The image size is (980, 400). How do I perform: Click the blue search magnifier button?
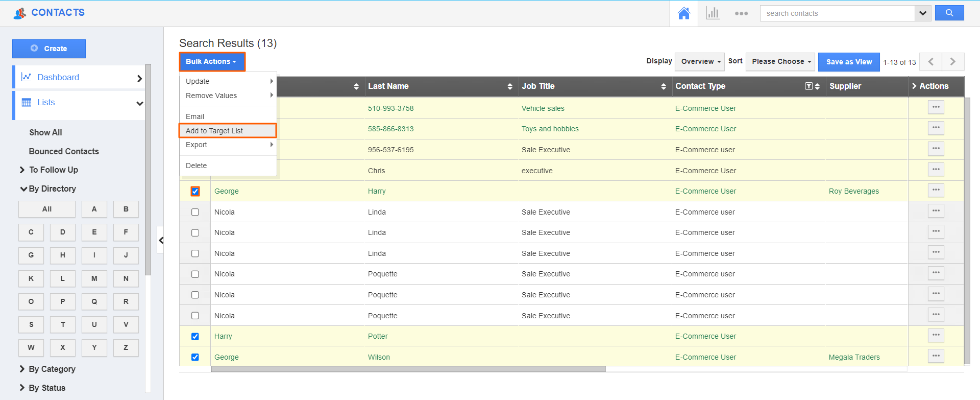click(x=949, y=13)
